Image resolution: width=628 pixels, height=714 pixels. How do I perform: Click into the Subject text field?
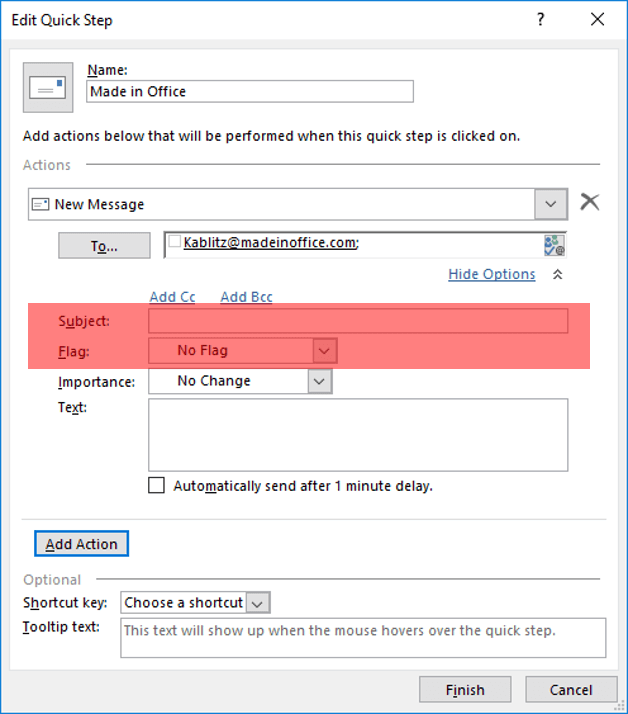coord(358,321)
